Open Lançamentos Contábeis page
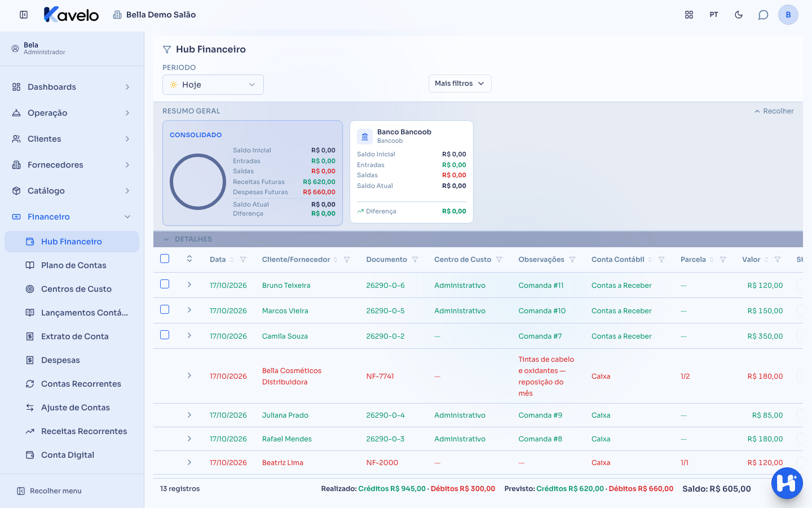The height and width of the screenshot is (508, 812). point(72,313)
